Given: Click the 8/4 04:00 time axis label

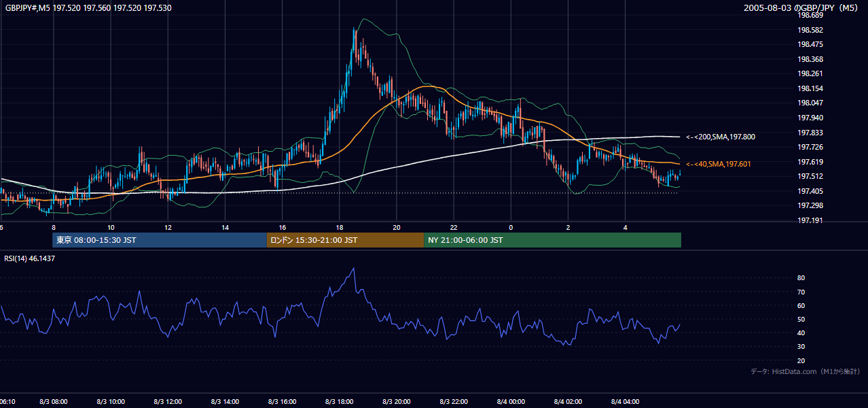Looking at the screenshot, I should pos(625,402).
